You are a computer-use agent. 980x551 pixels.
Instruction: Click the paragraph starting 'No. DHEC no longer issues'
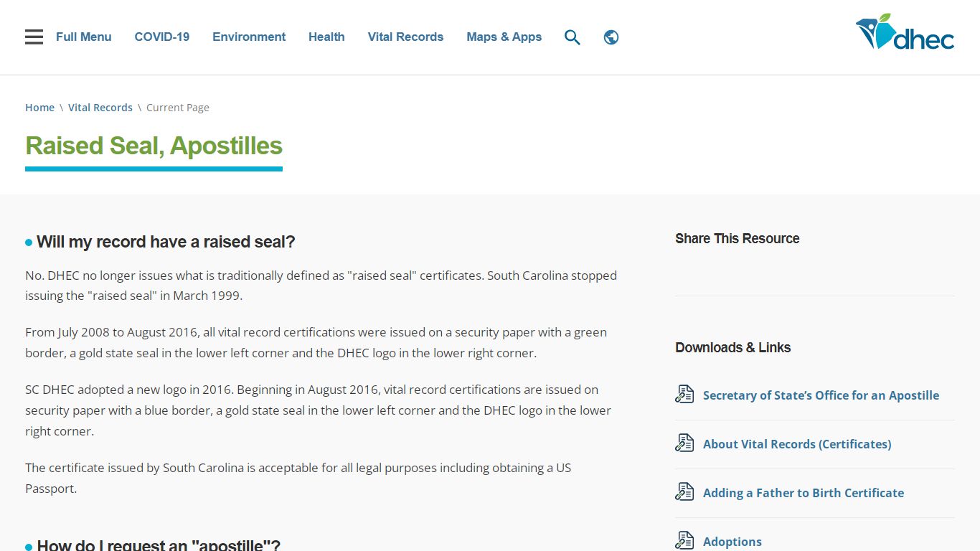point(321,286)
